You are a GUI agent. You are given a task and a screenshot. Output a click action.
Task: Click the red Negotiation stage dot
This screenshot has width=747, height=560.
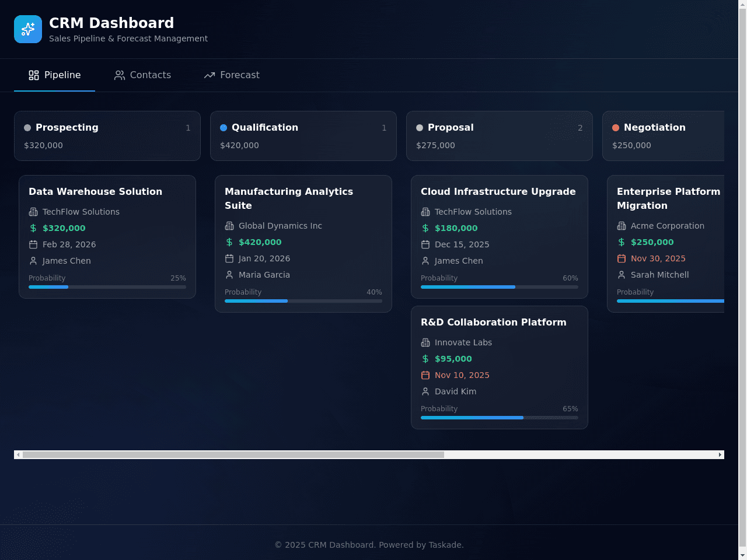616,128
